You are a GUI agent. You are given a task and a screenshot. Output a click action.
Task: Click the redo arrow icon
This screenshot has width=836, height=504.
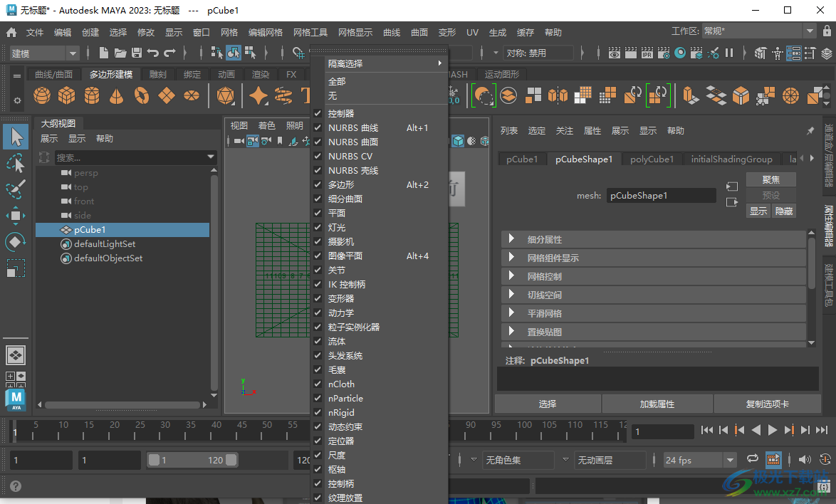click(x=169, y=53)
